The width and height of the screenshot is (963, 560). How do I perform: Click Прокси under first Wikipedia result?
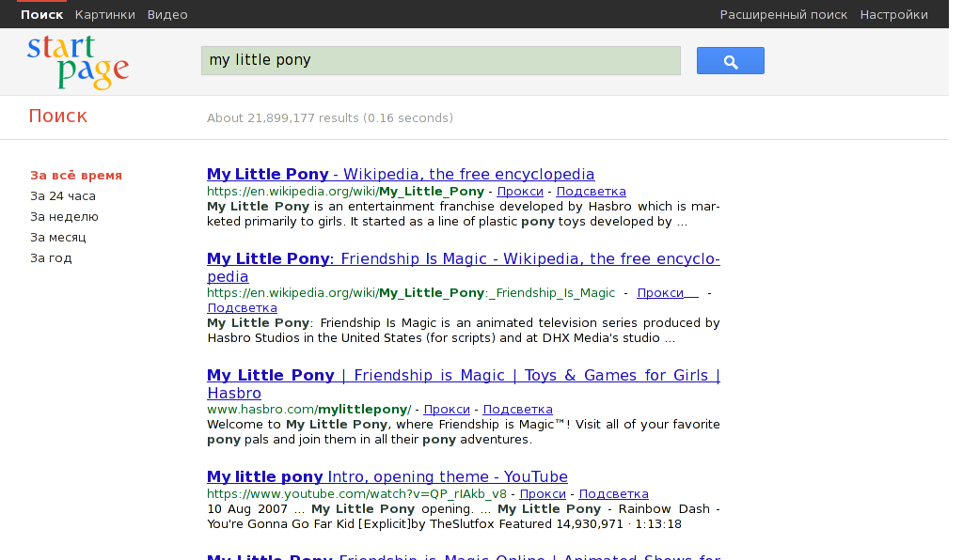click(x=520, y=191)
